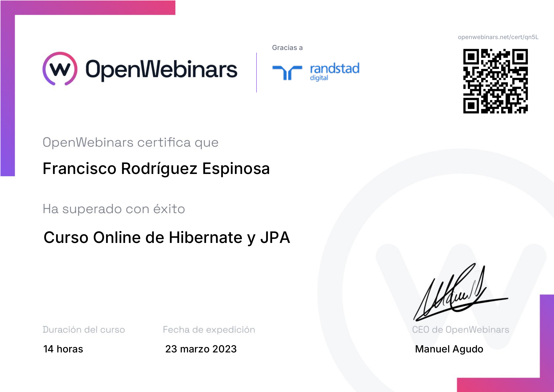Click the 'CEO de OpenWebinars' label
554x392 pixels.
pos(461,330)
